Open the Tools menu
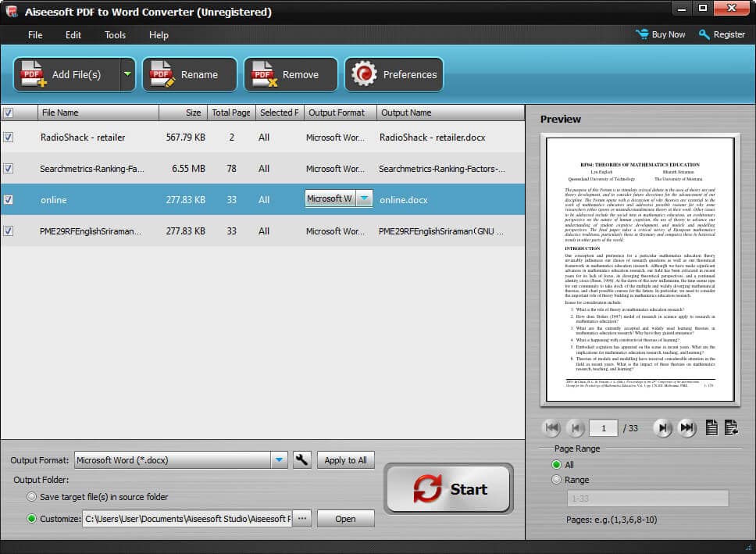This screenshot has width=756, height=554. pyautogui.click(x=115, y=35)
